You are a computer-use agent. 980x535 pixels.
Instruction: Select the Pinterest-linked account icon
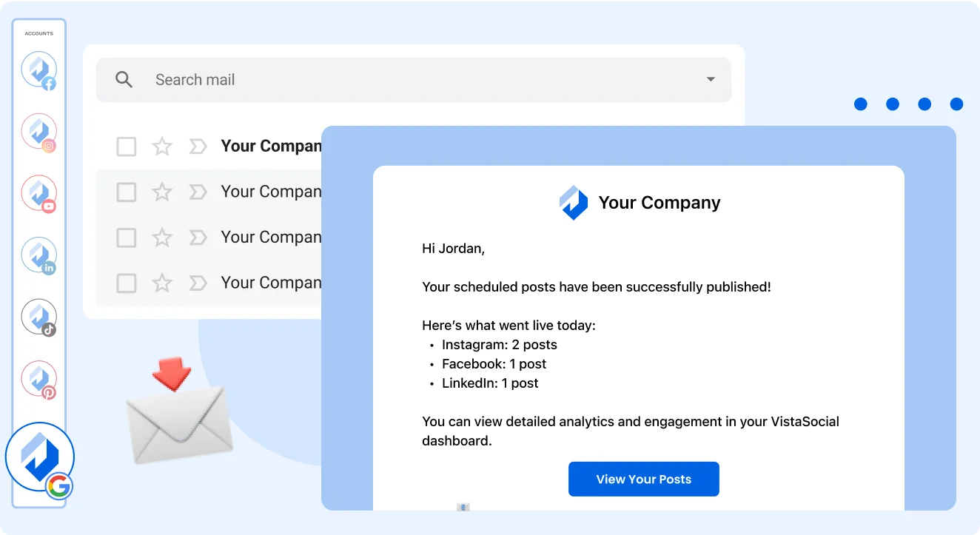pyautogui.click(x=38, y=378)
